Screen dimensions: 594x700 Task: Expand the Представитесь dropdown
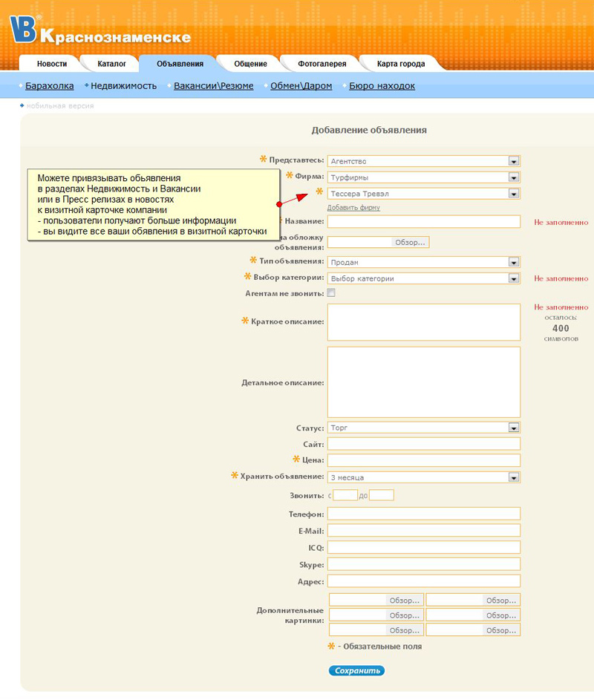click(x=424, y=161)
